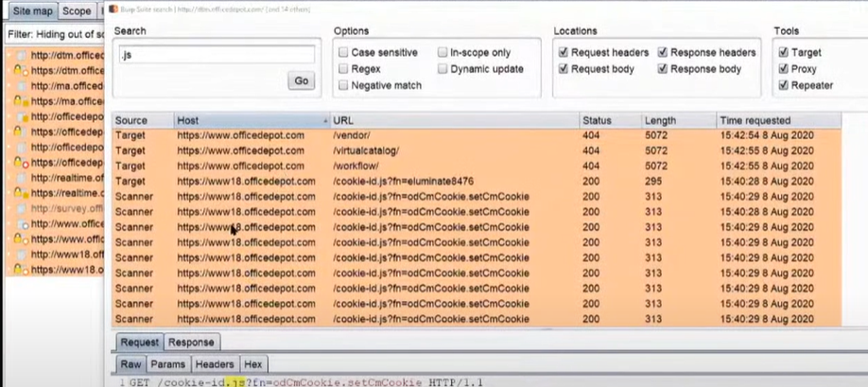This screenshot has height=387, width=868.
Task: Open the site map filter bar
Action: (x=54, y=34)
